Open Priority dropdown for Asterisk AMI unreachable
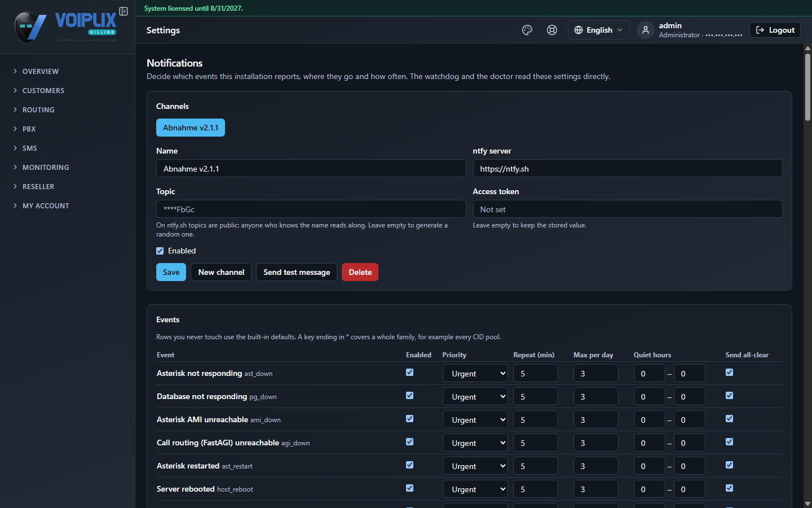This screenshot has width=812, height=508. [475, 419]
